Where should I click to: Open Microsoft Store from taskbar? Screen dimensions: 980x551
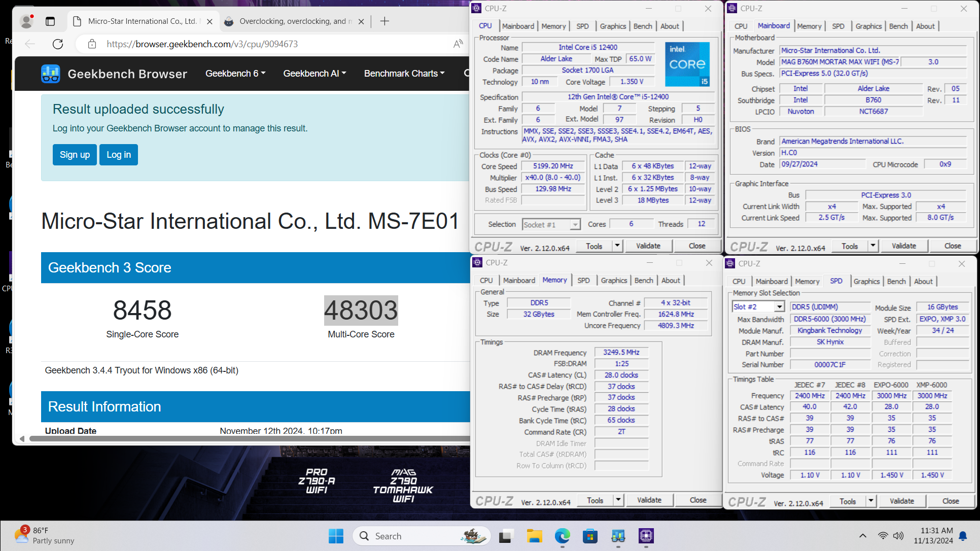click(x=590, y=536)
